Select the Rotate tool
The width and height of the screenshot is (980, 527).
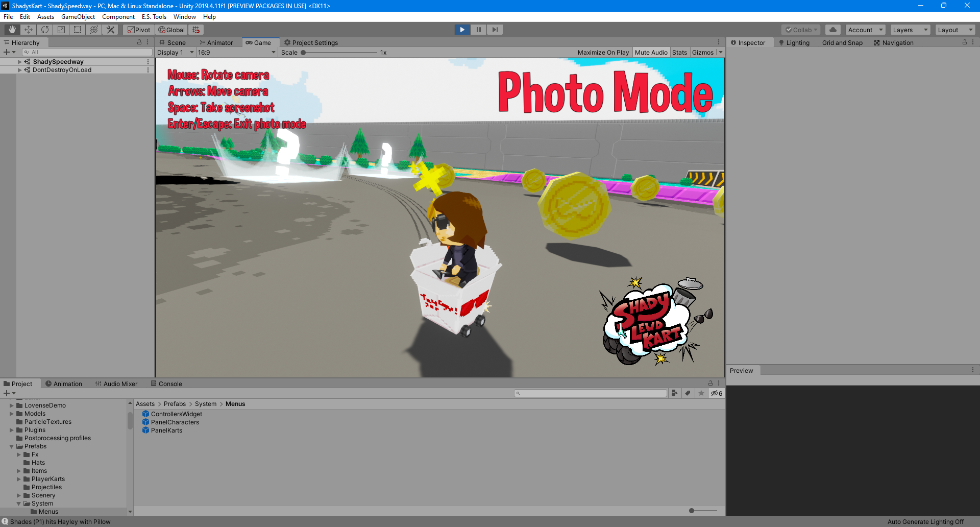point(45,30)
